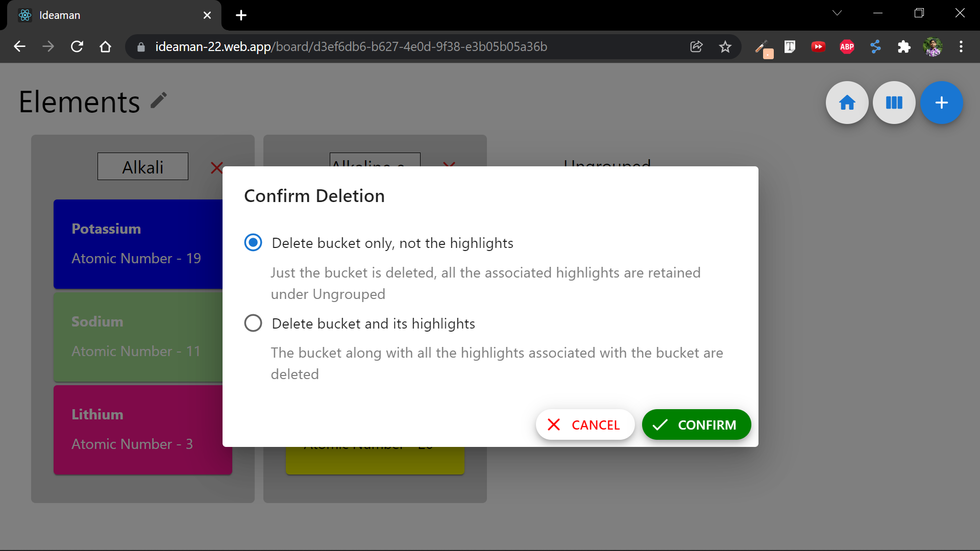Image resolution: width=980 pixels, height=551 pixels.
Task: Open the Chrome three-dot menu
Action: click(x=961, y=46)
